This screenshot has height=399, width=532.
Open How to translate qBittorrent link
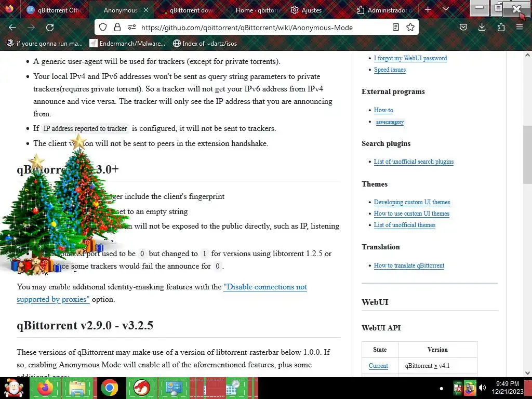[x=409, y=265]
